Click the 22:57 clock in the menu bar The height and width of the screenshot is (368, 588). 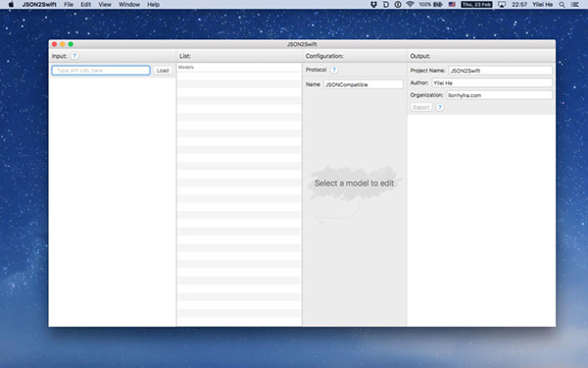click(x=519, y=5)
